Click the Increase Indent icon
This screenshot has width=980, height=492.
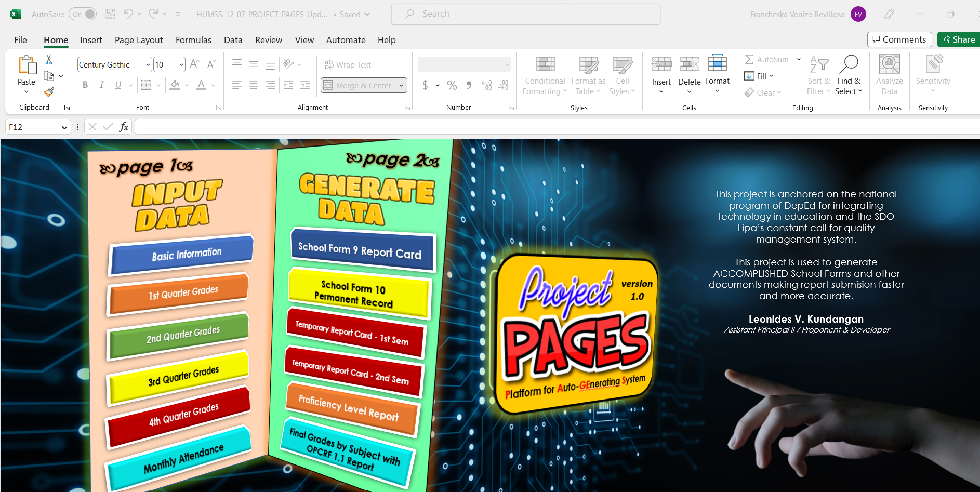point(305,85)
